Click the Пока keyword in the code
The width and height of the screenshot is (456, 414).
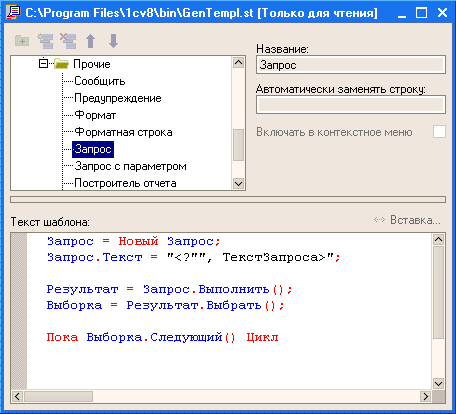(62, 337)
